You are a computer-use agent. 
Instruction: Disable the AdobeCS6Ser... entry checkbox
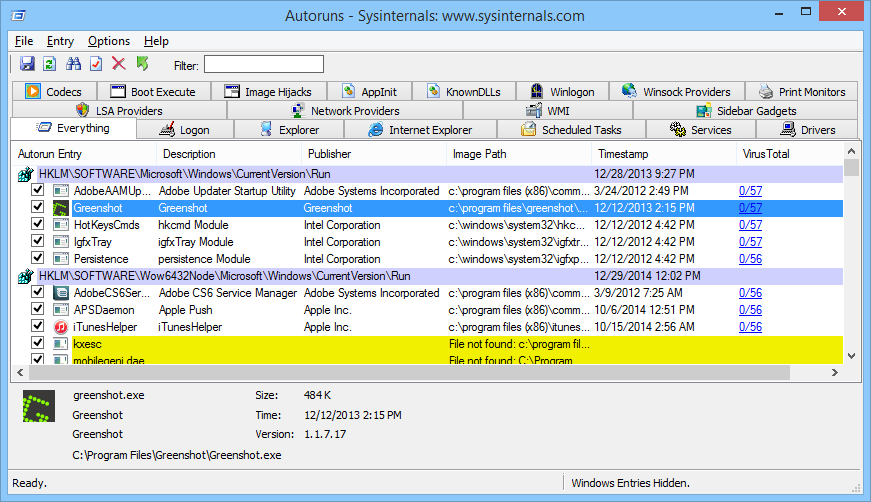click(x=37, y=292)
